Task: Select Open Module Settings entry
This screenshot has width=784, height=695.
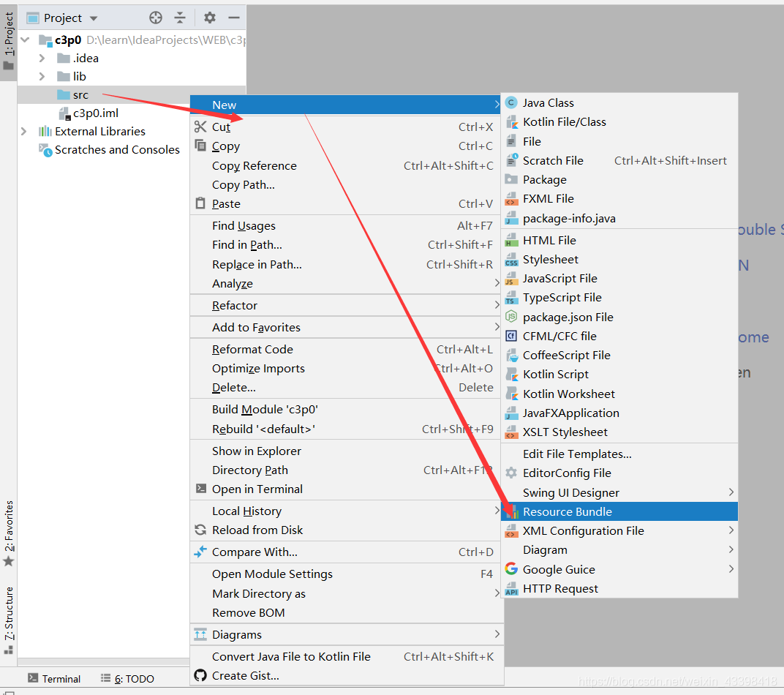Action: point(345,574)
